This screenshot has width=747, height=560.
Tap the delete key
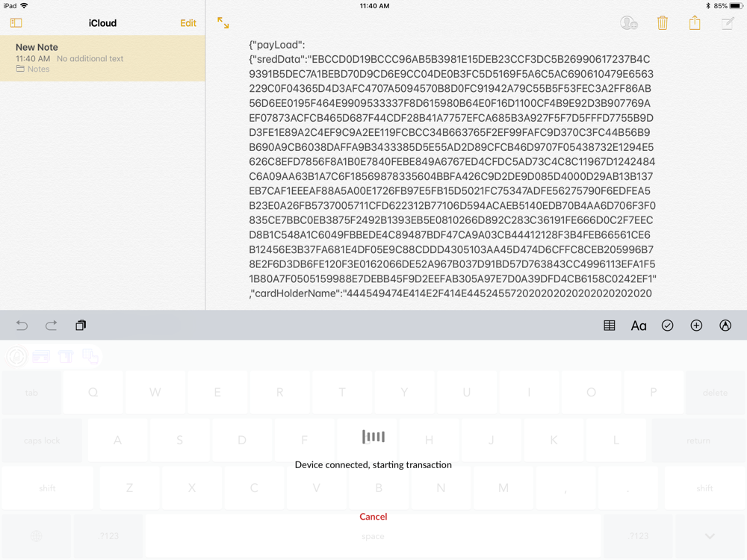tap(715, 393)
